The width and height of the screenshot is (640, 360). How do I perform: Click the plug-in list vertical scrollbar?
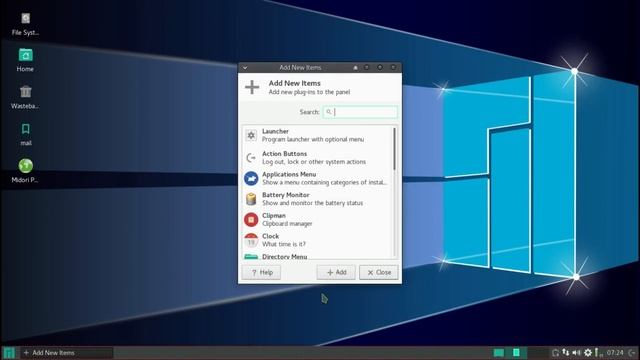[x=394, y=149]
